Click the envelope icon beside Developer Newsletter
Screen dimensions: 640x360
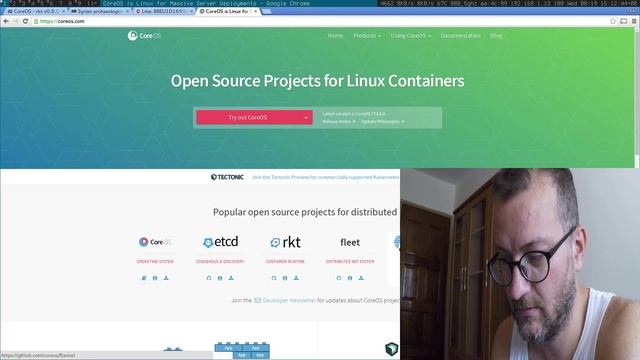tap(258, 300)
